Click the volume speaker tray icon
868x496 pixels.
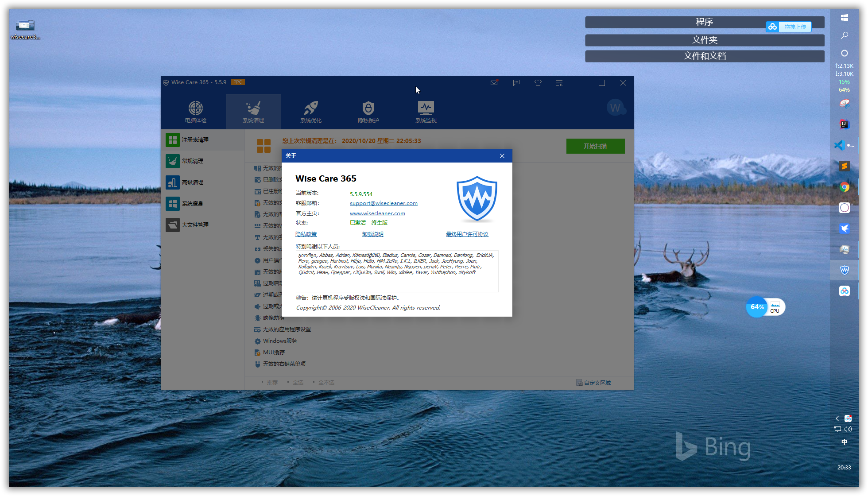tap(848, 429)
